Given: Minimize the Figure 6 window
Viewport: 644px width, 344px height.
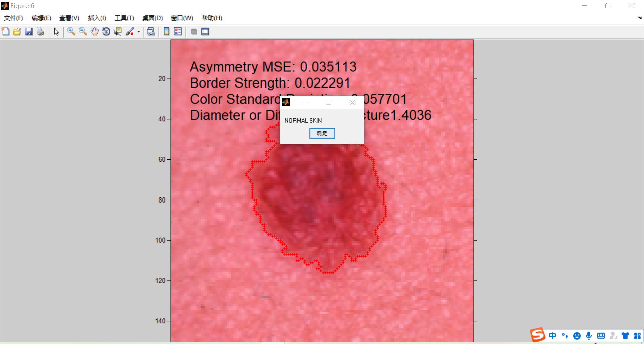Looking at the screenshot, I should point(585,6).
